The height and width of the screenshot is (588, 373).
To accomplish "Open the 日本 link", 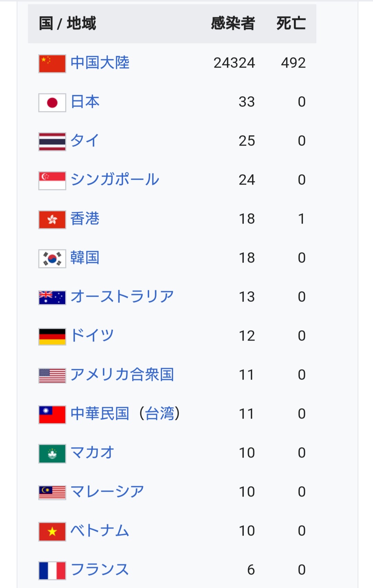I will pos(85,102).
